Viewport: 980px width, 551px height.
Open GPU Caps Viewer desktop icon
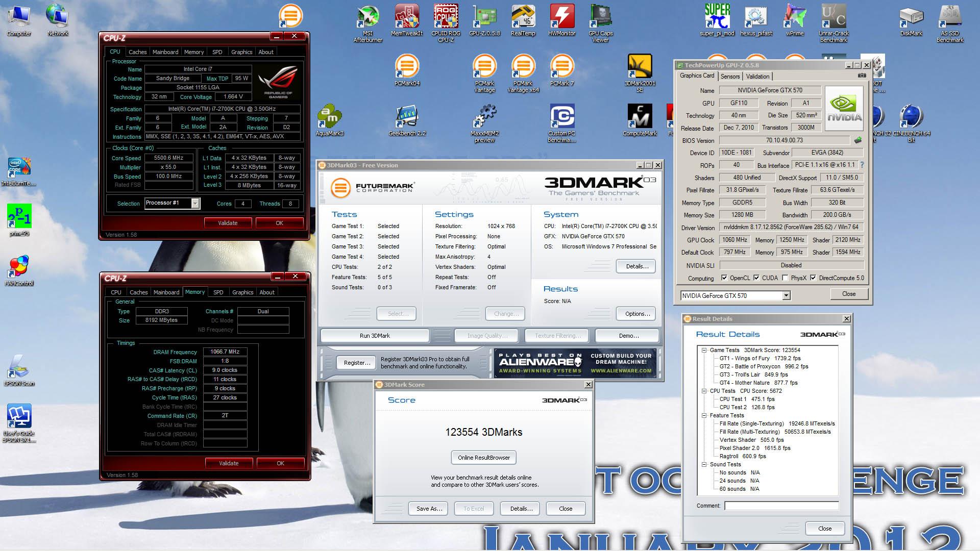601,23
